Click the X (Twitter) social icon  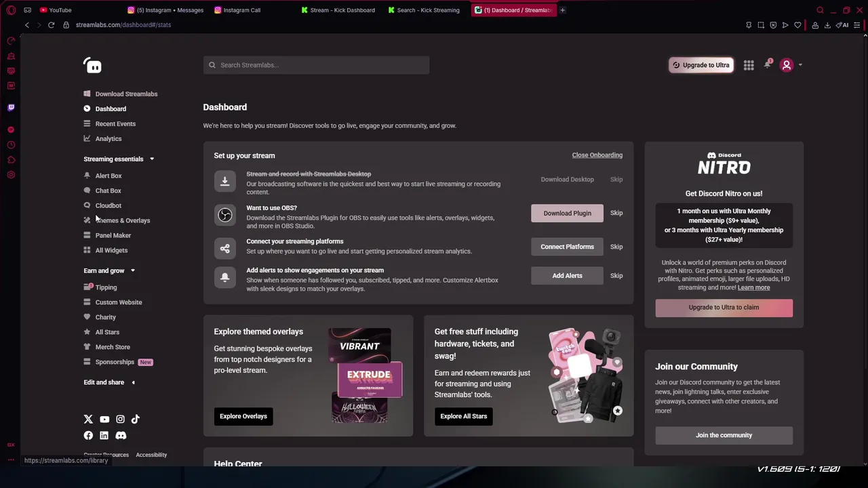[88, 420]
